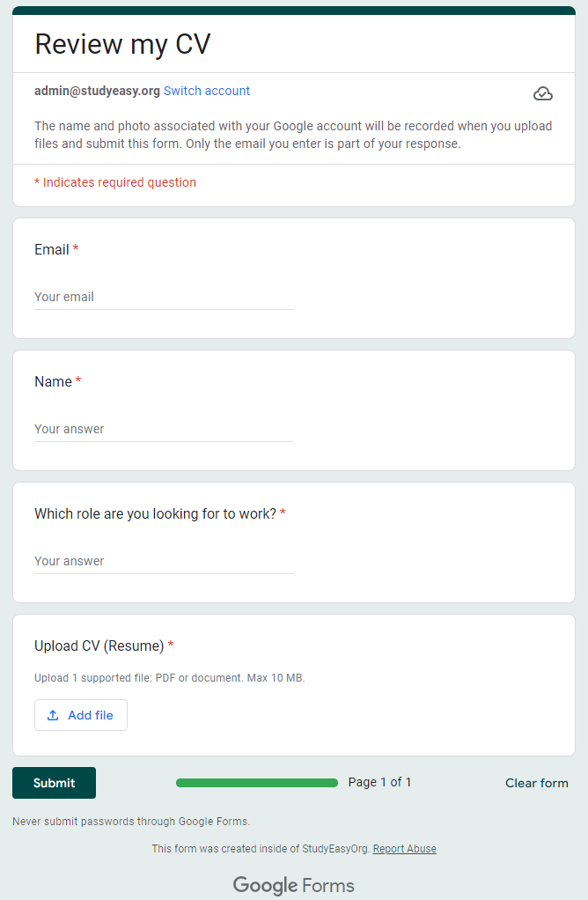
Task: Click the green page progress bar
Action: click(257, 783)
